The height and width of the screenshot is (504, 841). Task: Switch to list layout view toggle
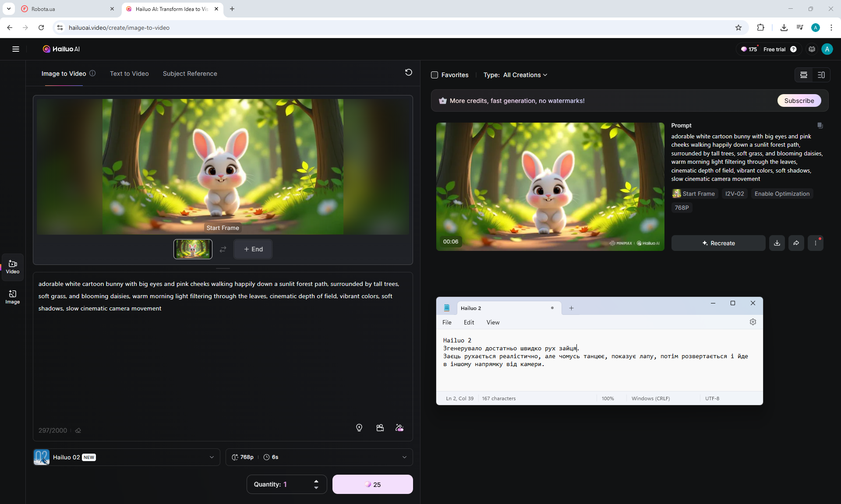tap(804, 75)
